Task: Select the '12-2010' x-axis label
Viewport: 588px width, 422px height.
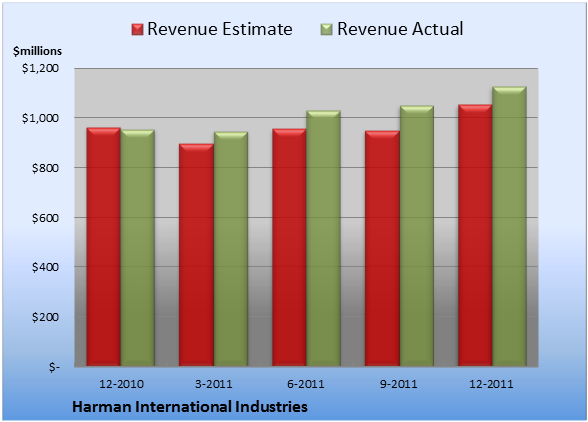Action: point(121,384)
